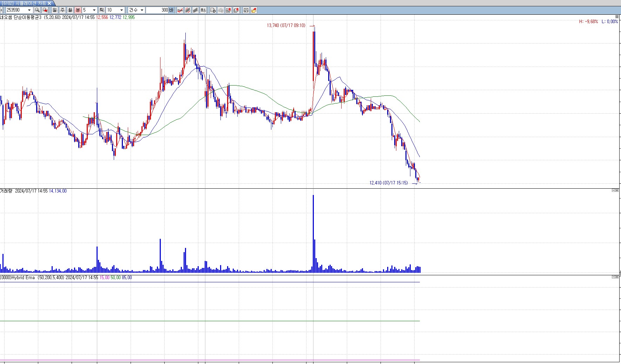Click the stock search magnifier icon

37,10
